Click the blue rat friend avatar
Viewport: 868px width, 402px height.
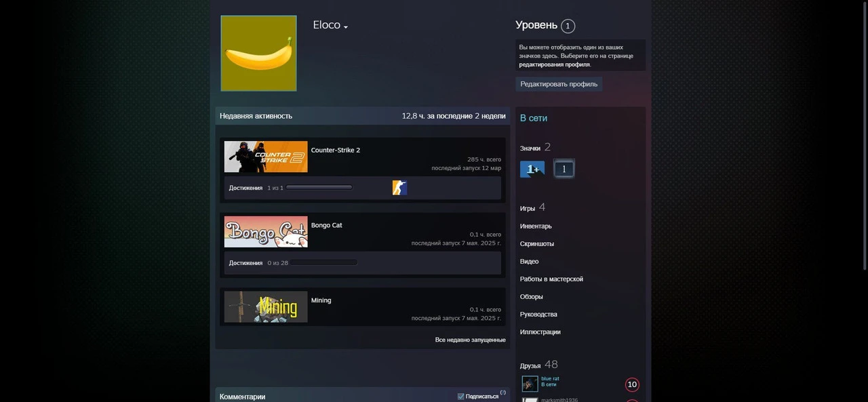530,384
